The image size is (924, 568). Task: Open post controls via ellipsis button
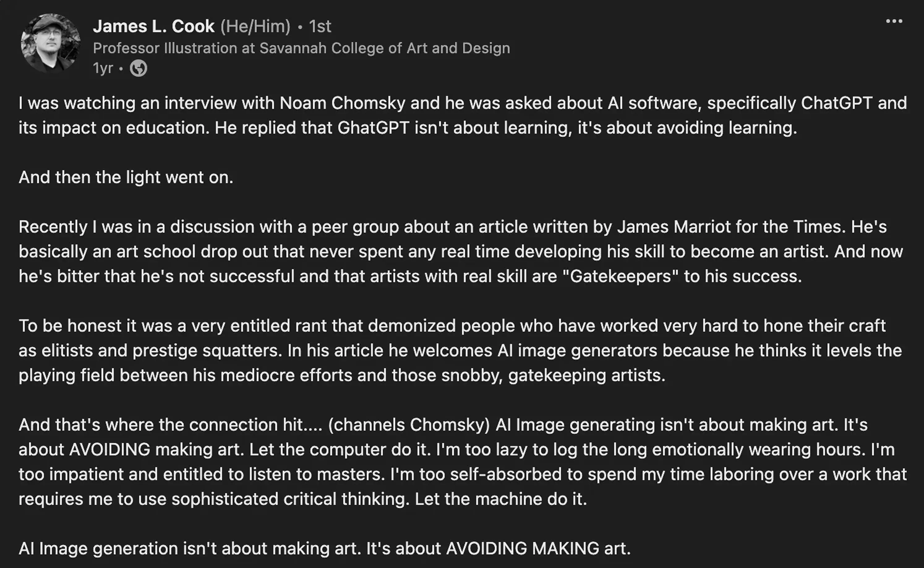[895, 21]
